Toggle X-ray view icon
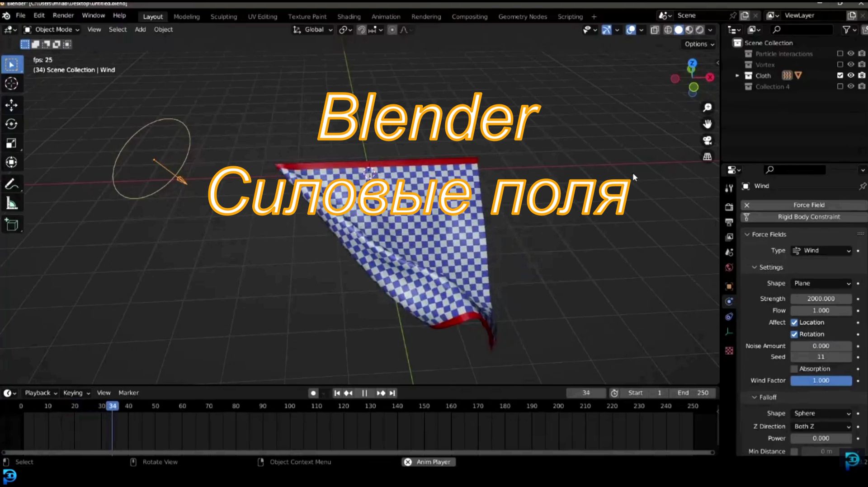The width and height of the screenshot is (868, 487). tap(655, 30)
